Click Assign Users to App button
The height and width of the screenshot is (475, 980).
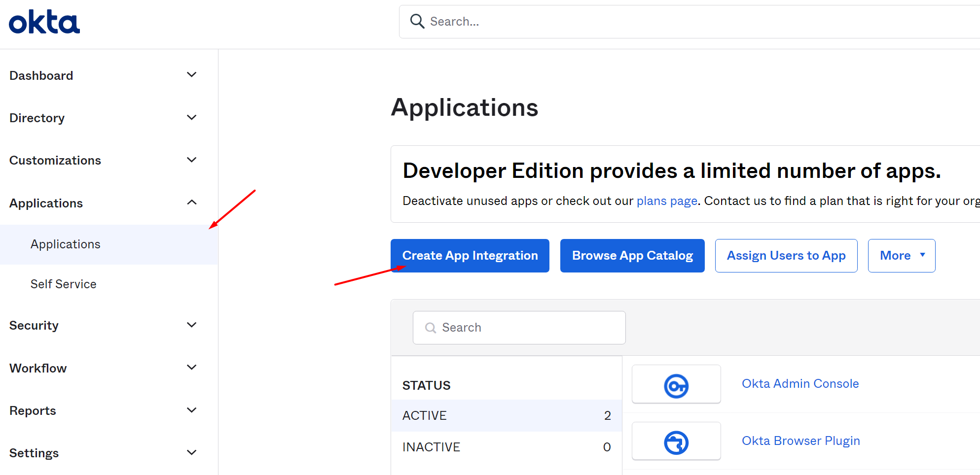786,256
